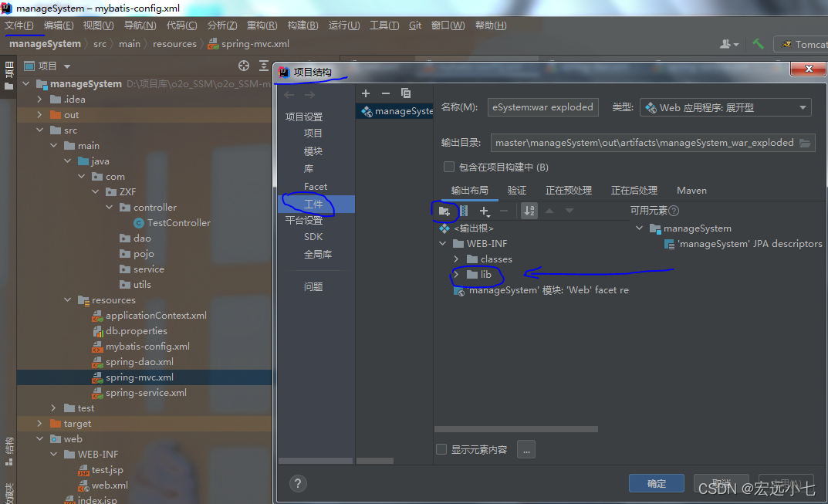Open the add copy-of plus dropdown in output layout
Screen dimensions: 828x504
(485, 211)
